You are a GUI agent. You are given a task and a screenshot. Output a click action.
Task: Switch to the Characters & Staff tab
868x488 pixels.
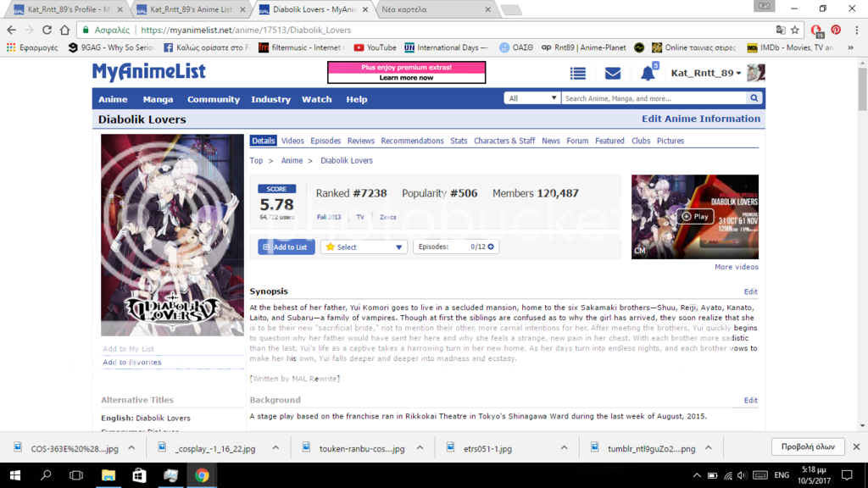pyautogui.click(x=504, y=141)
